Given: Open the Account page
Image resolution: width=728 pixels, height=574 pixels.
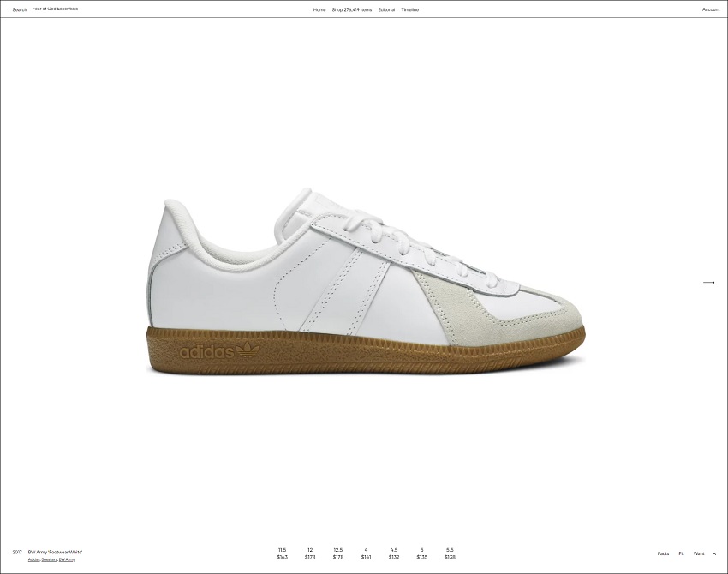Looking at the screenshot, I should (x=711, y=9).
